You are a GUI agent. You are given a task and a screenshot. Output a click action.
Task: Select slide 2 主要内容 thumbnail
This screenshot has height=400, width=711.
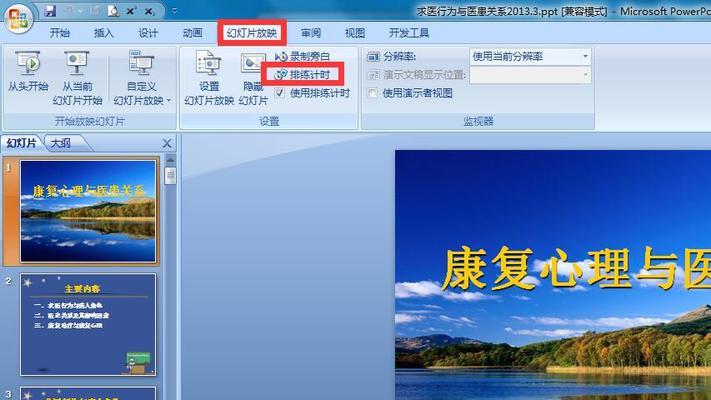88,325
